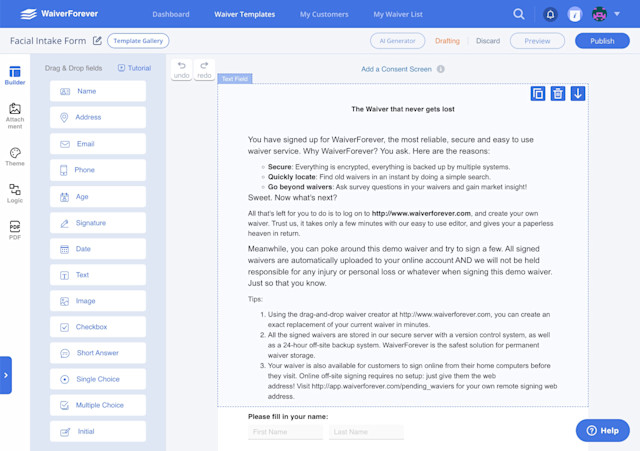
Task: Open the Logic sidebar panel
Action: 15,193
